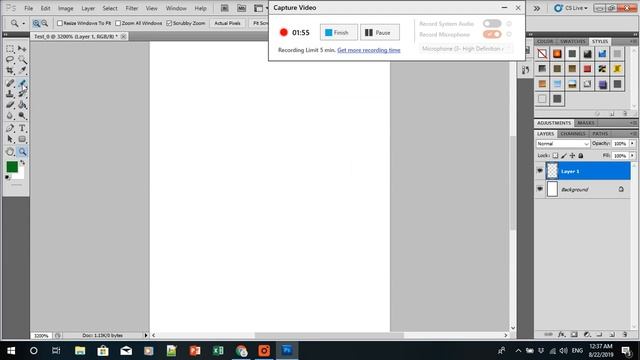Show hidden system tray icons chevron
Viewport: 640px width, 360px height.
[x=518, y=351]
